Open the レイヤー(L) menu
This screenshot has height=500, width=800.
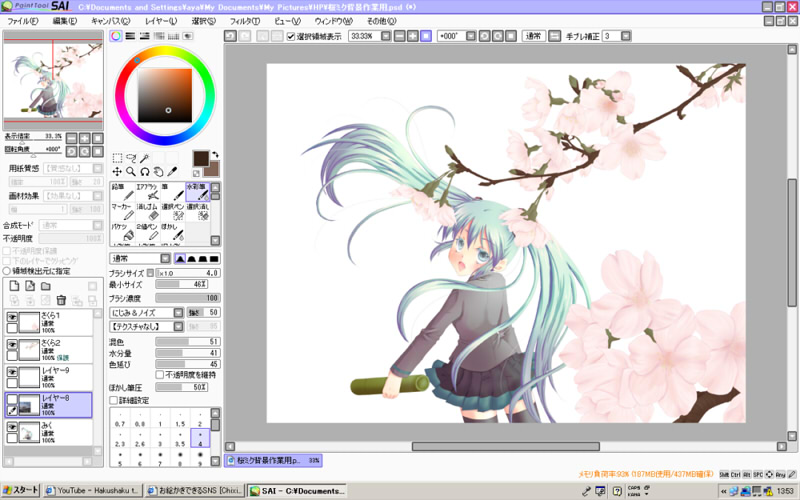tap(160, 20)
